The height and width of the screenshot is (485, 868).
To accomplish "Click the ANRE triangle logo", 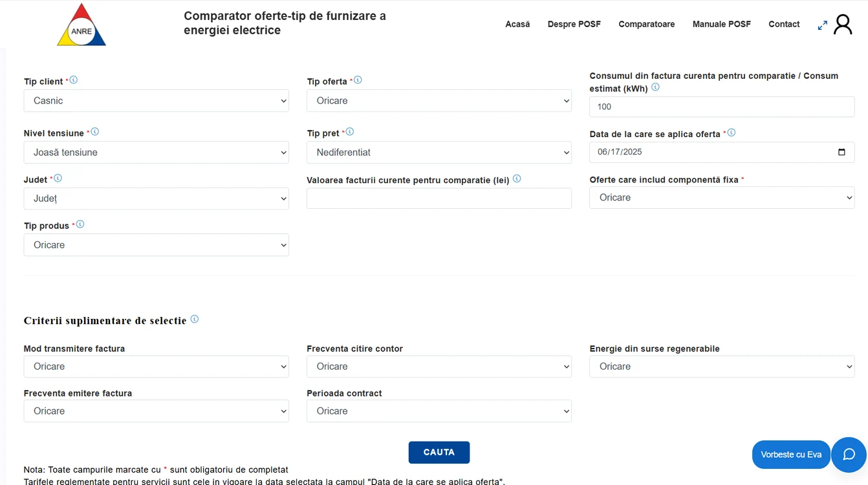I will tap(81, 25).
